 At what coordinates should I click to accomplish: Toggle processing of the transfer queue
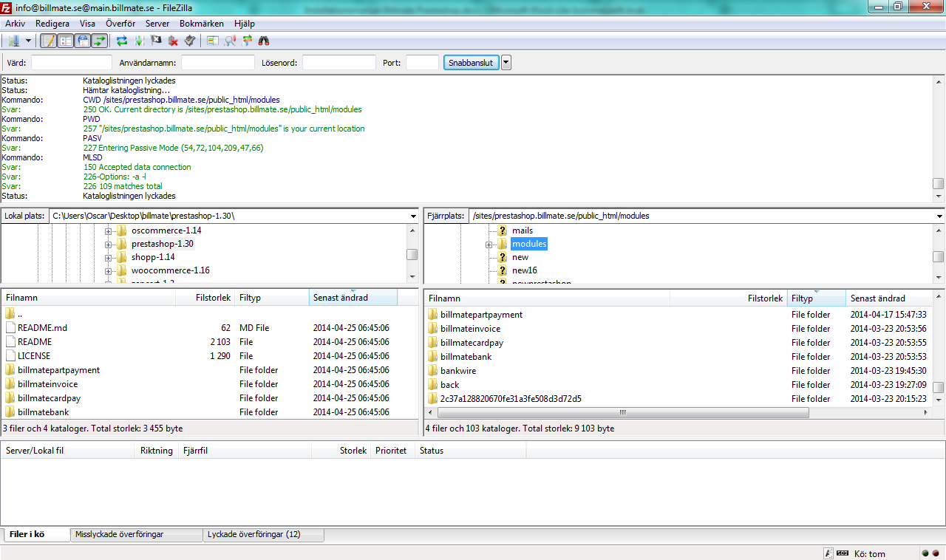point(139,41)
